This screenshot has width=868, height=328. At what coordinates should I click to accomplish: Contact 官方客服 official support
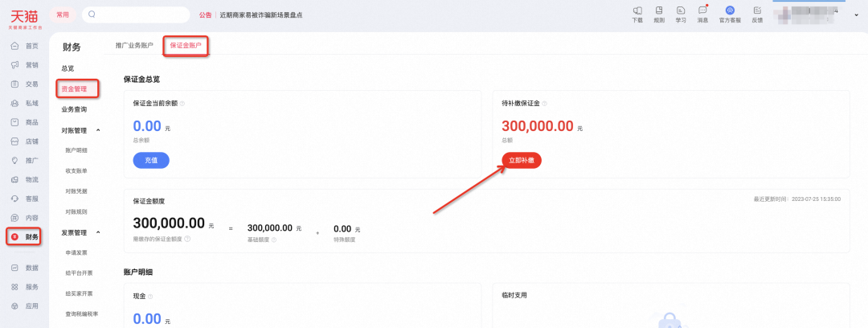tap(730, 14)
